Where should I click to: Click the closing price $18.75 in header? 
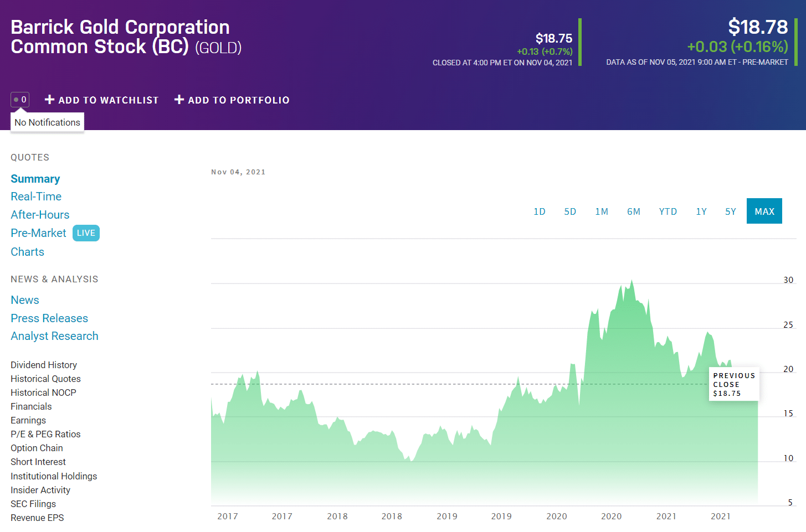pos(554,38)
